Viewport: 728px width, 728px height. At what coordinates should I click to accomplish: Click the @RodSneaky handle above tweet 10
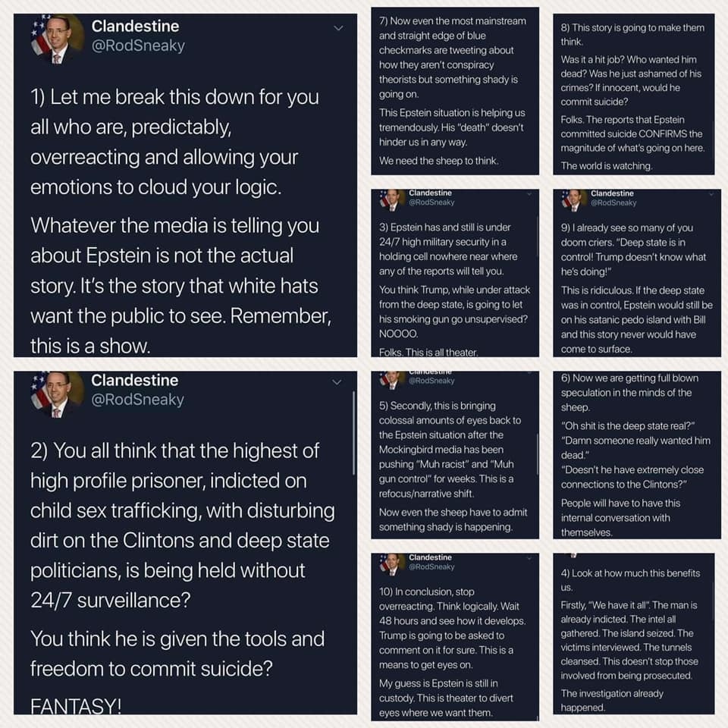pyautogui.click(x=431, y=567)
